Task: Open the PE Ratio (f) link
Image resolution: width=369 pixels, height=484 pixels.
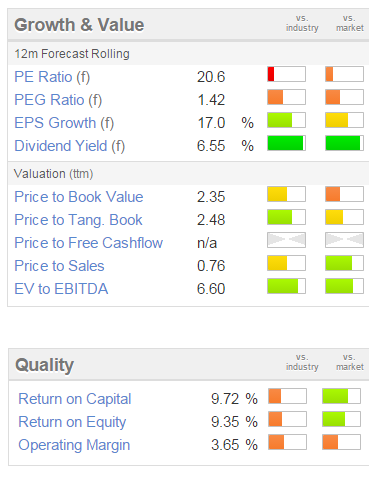Action: point(52,77)
